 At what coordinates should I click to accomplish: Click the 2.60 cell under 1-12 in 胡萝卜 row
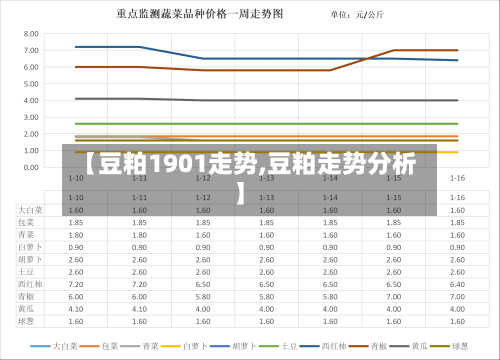[203, 260]
